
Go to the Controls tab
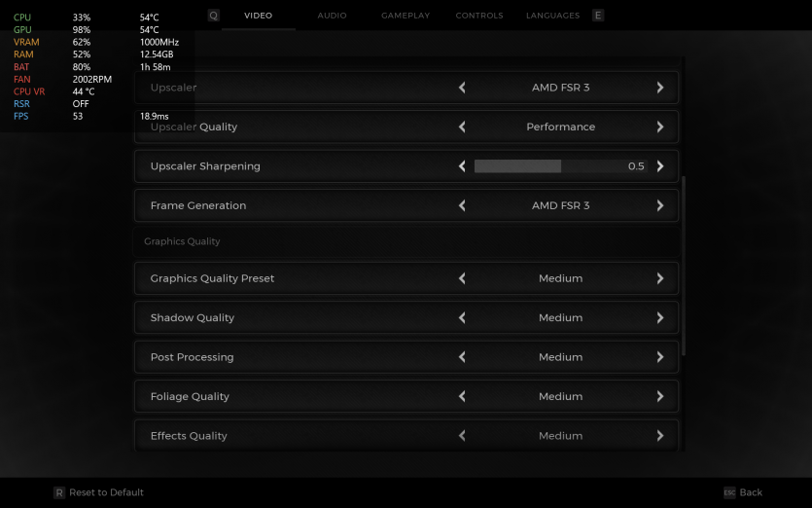[x=479, y=16]
